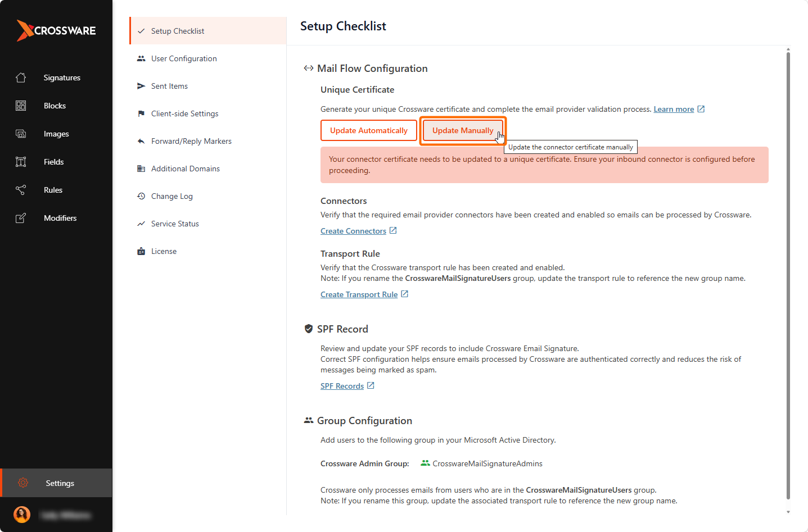Click the Settings gear icon
The image size is (808, 532).
[x=23, y=483]
